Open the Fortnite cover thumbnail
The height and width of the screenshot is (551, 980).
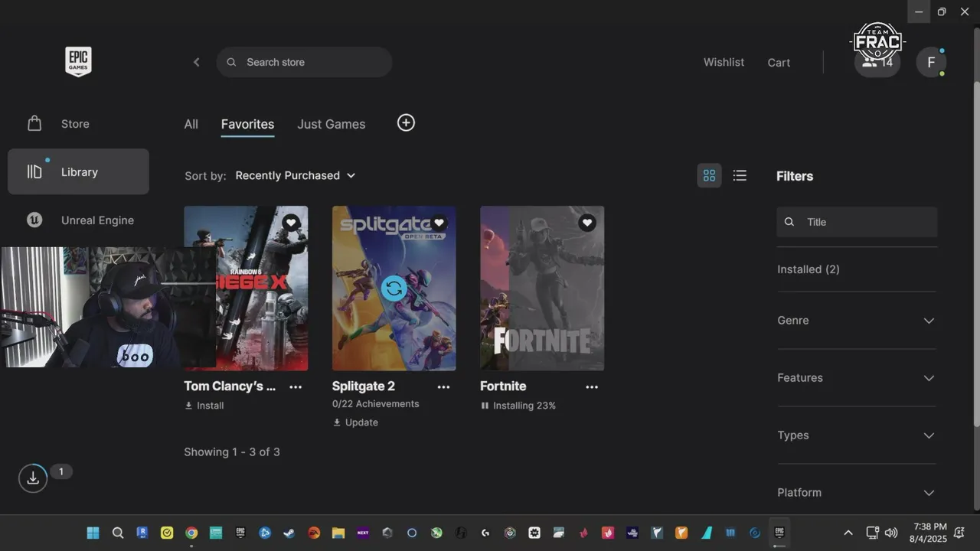tap(542, 289)
